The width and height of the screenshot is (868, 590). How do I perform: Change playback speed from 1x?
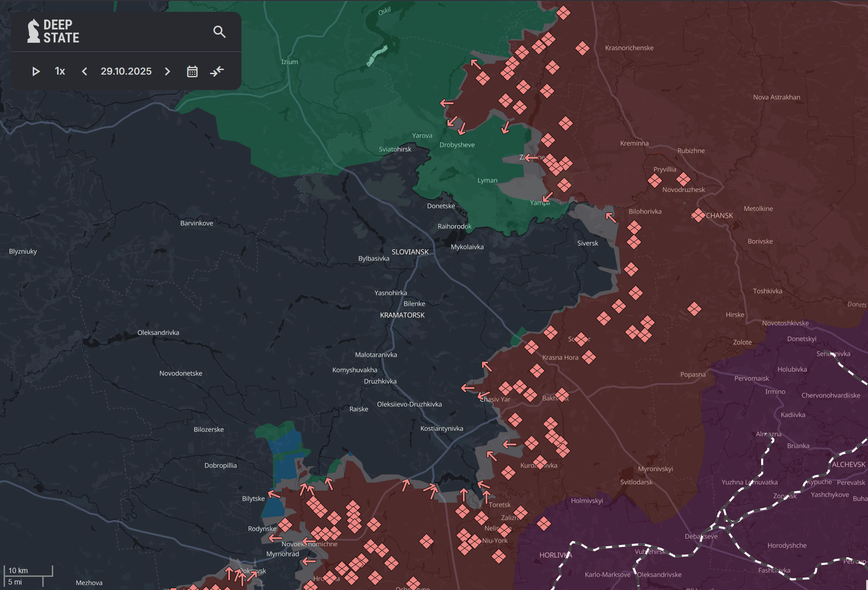click(60, 71)
